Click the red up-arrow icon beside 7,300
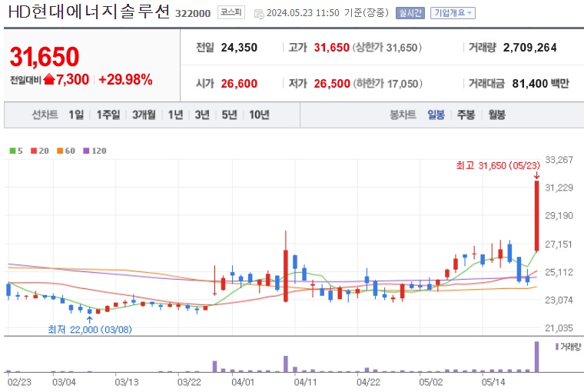Image resolution: width=584 pixels, height=392 pixels. [49, 79]
